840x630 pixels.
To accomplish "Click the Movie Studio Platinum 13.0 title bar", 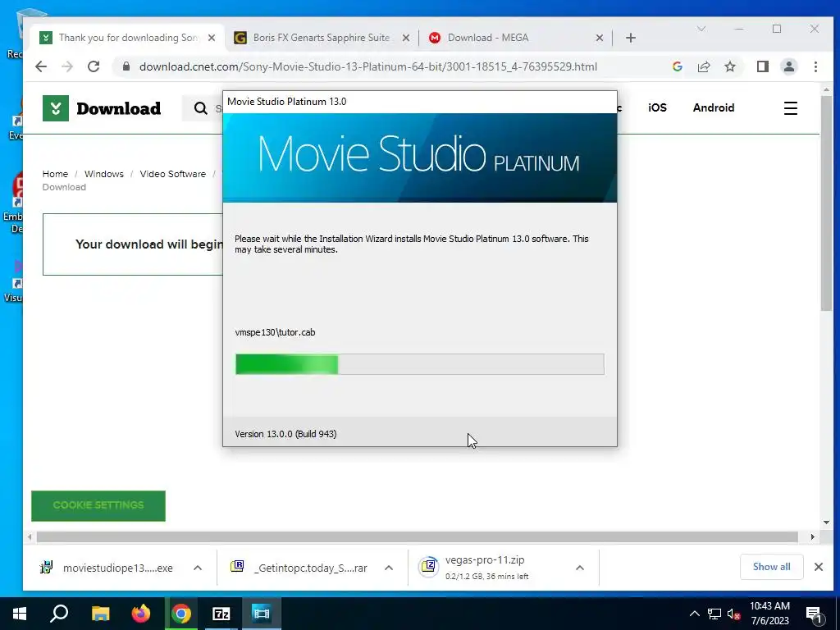I will pyautogui.click(x=419, y=102).
